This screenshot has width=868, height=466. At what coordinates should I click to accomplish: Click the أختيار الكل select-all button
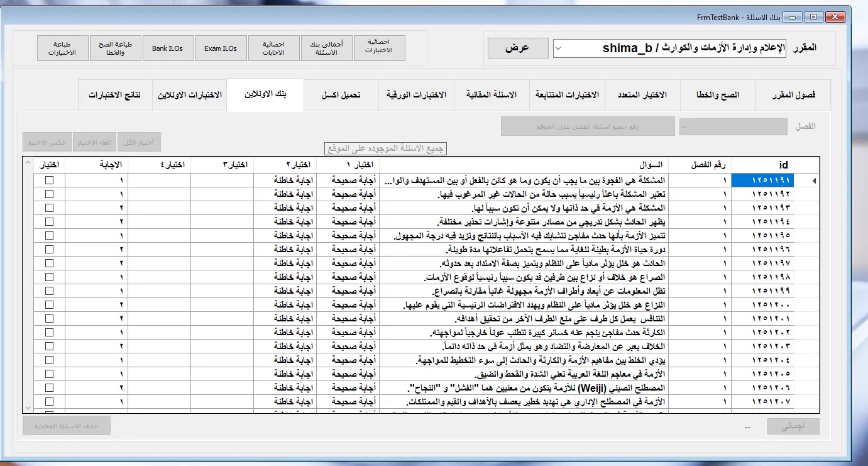140,142
